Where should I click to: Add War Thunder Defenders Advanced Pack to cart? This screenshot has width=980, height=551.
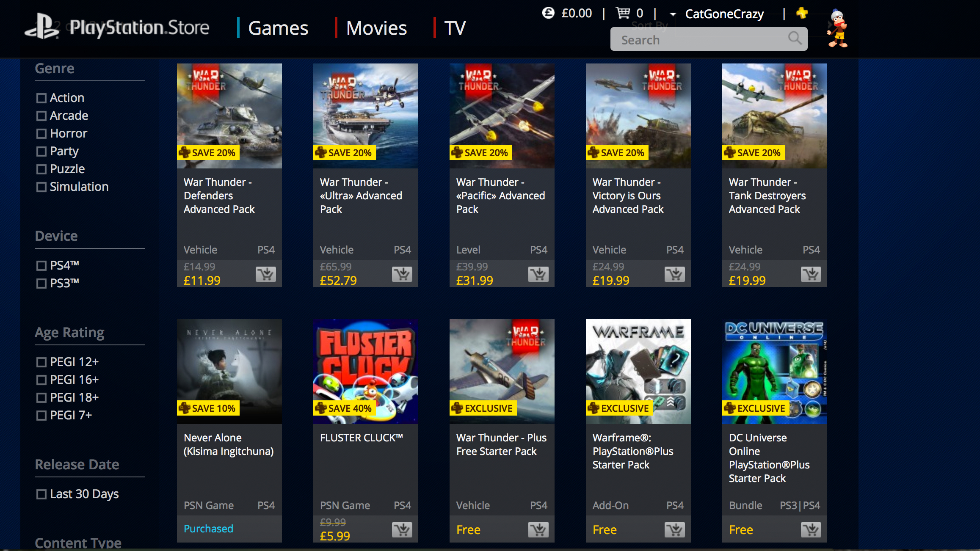pos(266,274)
